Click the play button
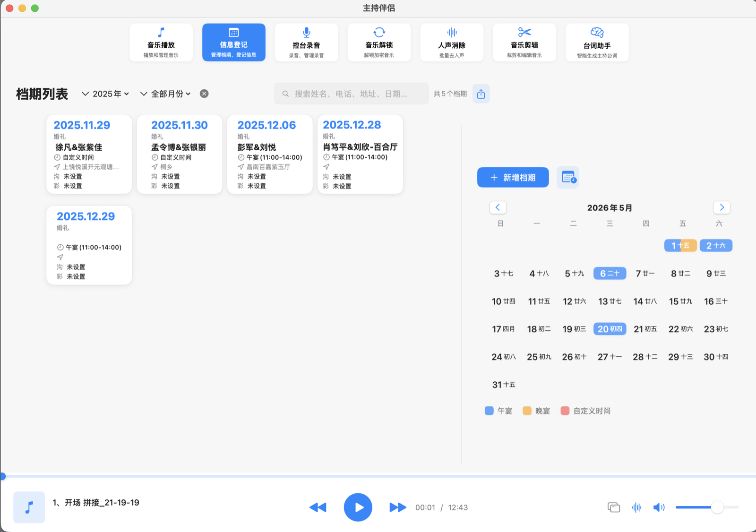Viewport: 756px width, 532px height. (358, 507)
